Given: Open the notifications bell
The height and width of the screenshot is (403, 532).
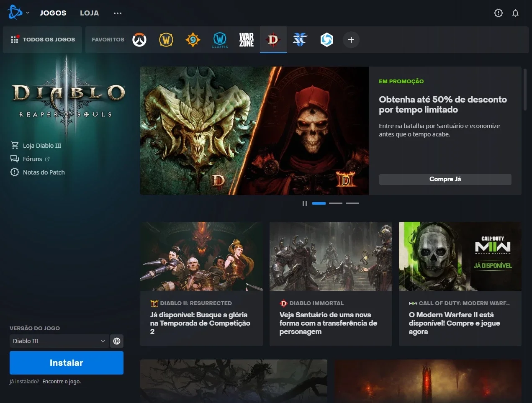Looking at the screenshot, I should point(515,13).
